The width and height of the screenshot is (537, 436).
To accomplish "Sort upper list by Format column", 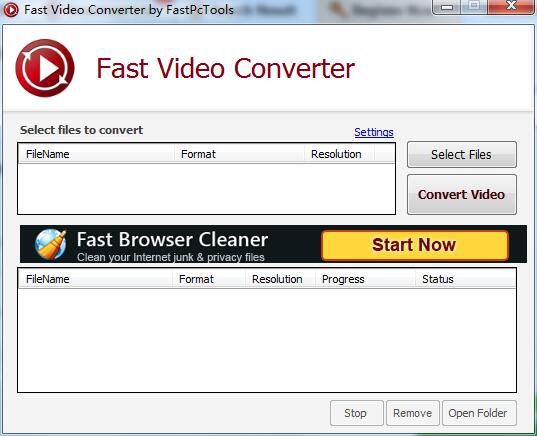I will (239, 154).
